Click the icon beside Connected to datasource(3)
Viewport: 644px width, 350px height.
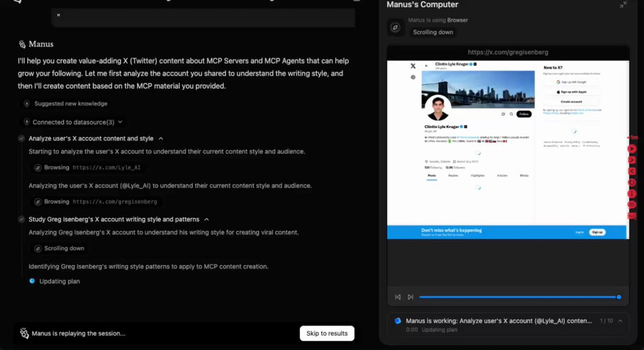[x=27, y=122]
